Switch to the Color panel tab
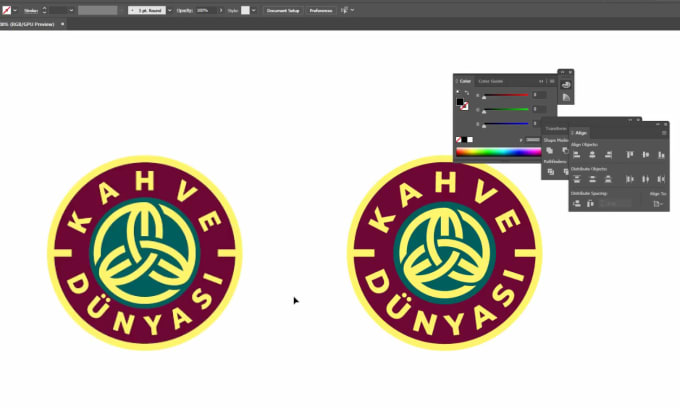Viewport: 680px width, 408px height. pyautogui.click(x=465, y=81)
